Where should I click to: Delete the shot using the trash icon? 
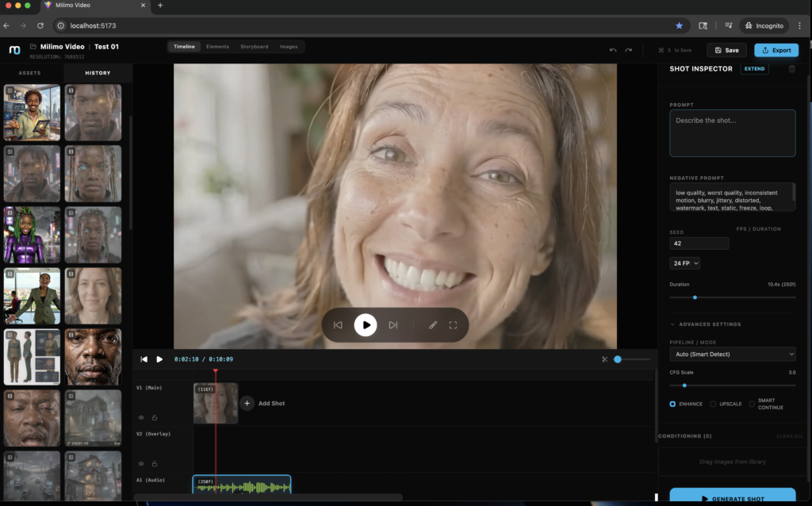(x=791, y=69)
